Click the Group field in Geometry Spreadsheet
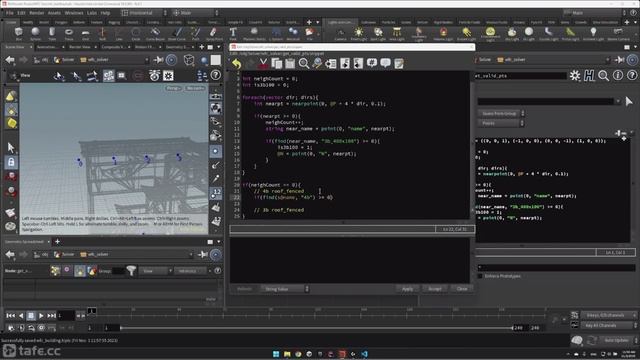The image size is (640, 360). point(118,271)
